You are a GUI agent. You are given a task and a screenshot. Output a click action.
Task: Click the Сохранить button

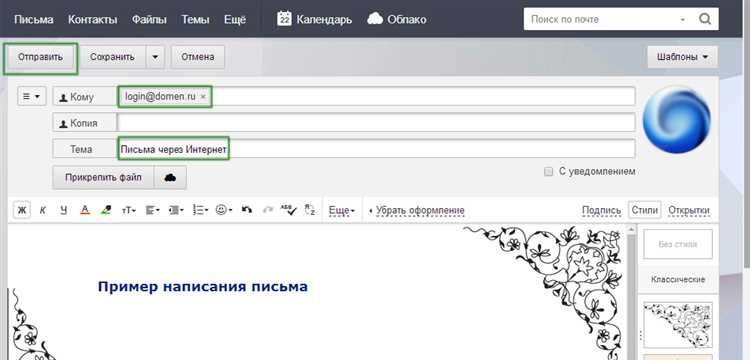(113, 57)
